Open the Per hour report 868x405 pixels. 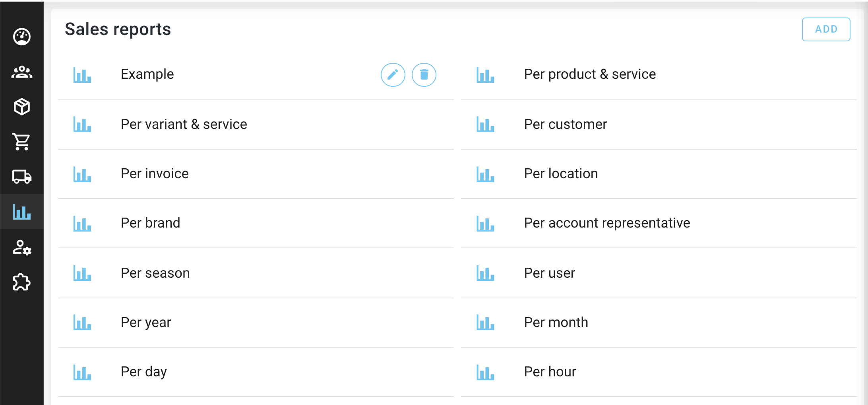click(550, 372)
